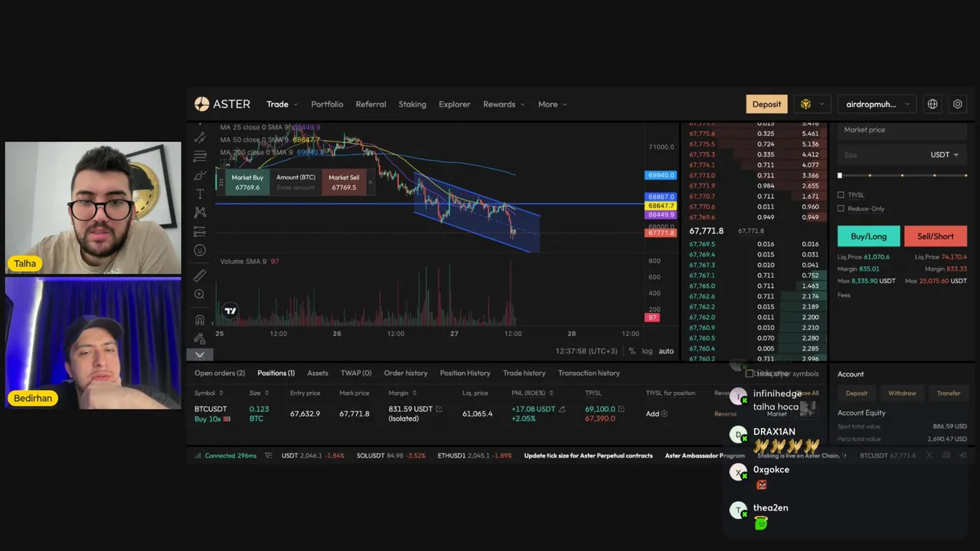
Task: Switch to Open orders (2) tab
Action: (220, 373)
